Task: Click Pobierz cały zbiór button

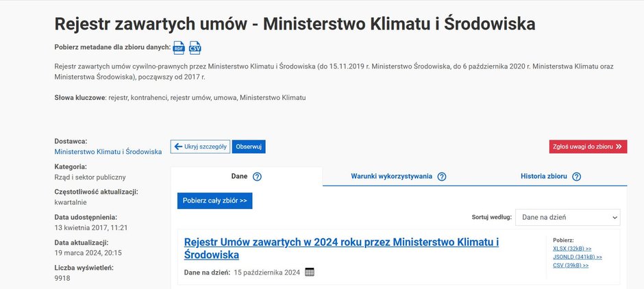Action: (215, 201)
